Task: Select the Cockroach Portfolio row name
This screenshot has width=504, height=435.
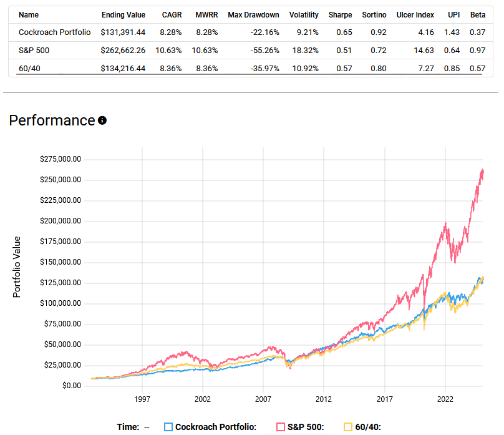Action: click(55, 32)
